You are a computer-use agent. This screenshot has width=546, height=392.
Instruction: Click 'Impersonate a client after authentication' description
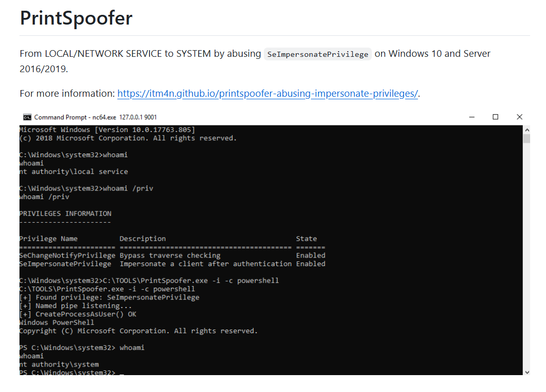[206, 264]
